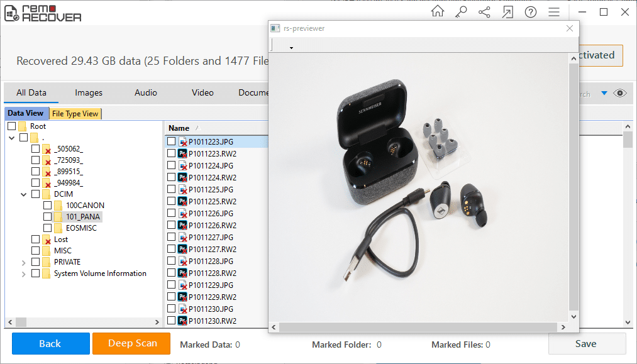Viewport: 637px width, 364px height.
Task: Collapse the DCIM folder tree node
Action: 24,194
